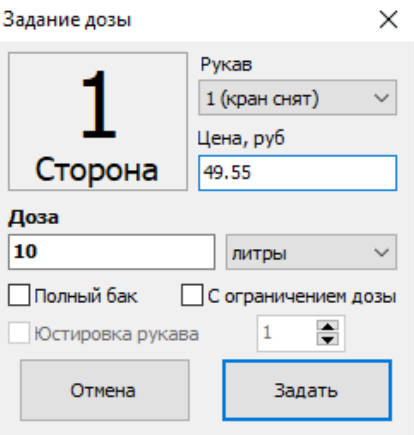
Task: Click the Рукав label text
Action: point(226,65)
